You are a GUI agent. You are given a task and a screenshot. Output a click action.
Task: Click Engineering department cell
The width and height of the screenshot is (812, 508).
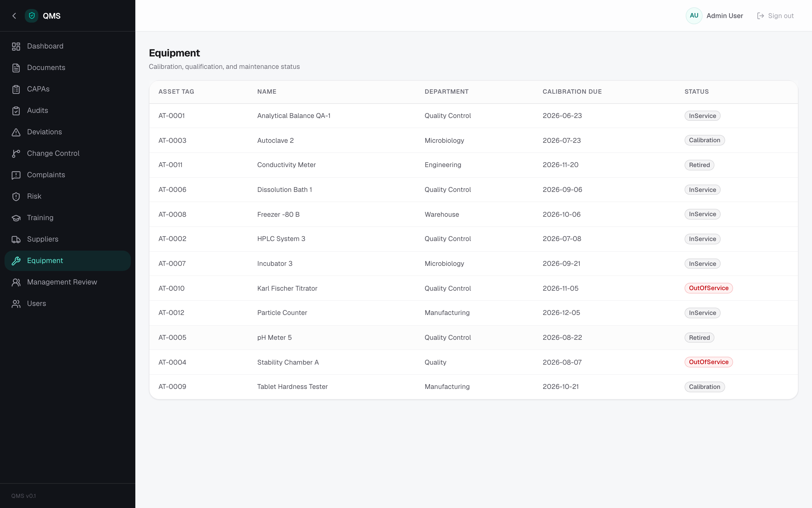(443, 165)
